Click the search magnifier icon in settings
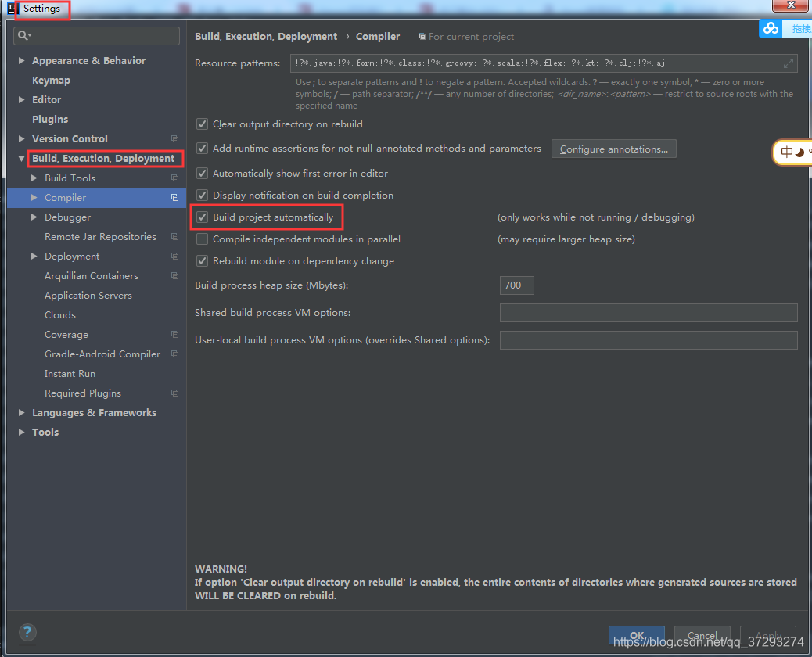This screenshot has width=812, height=657. click(x=24, y=35)
